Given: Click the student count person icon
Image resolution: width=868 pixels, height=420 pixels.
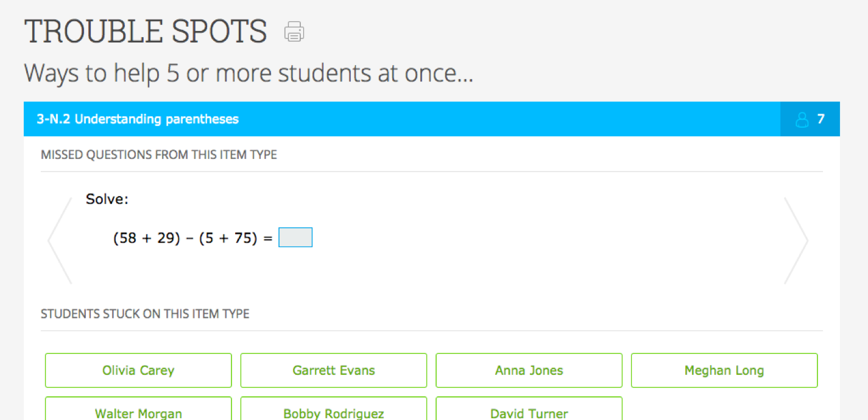Looking at the screenshot, I should [802, 119].
